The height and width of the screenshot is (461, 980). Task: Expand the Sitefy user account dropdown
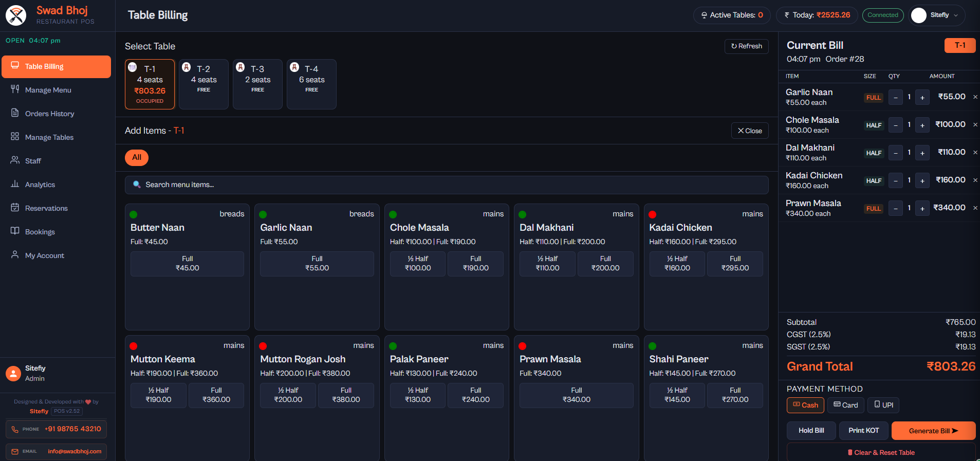click(937, 15)
